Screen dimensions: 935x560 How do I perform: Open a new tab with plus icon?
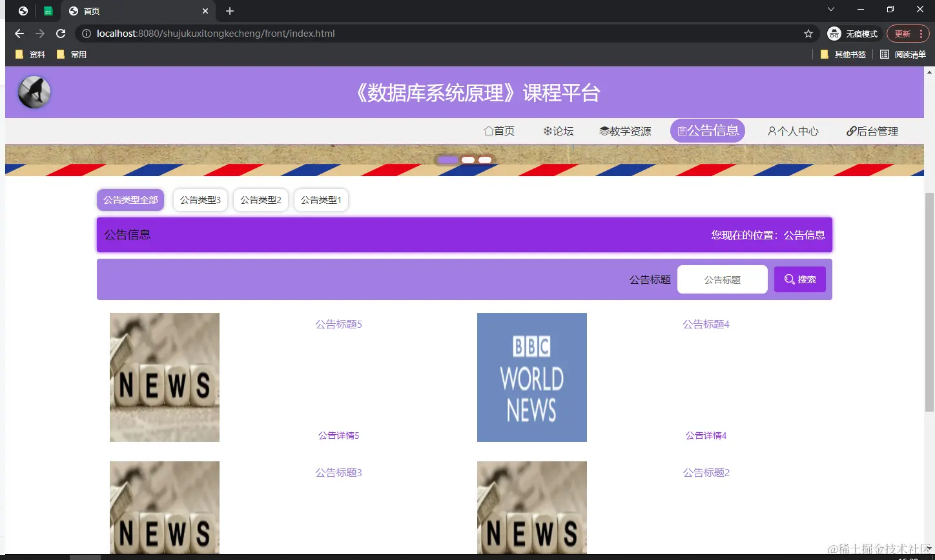pos(230,11)
